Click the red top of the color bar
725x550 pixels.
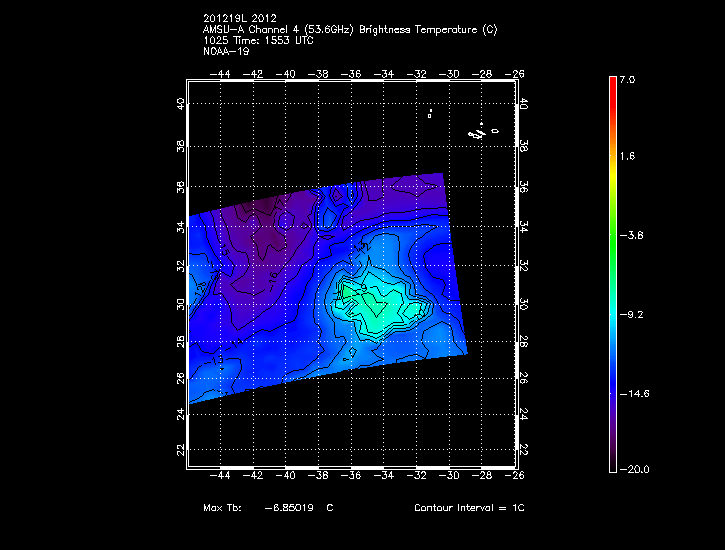coord(613,85)
